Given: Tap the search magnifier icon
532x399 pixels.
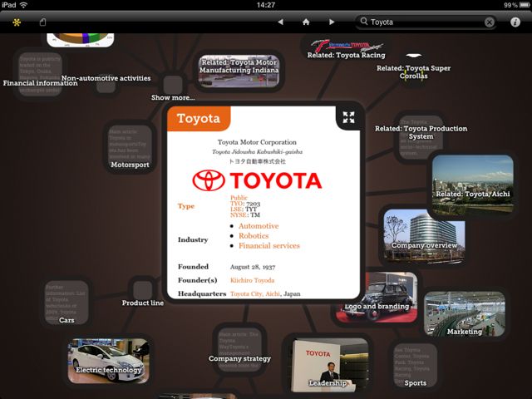Looking at the screenshot, I should pyautogui.click(x=364, y=22).
